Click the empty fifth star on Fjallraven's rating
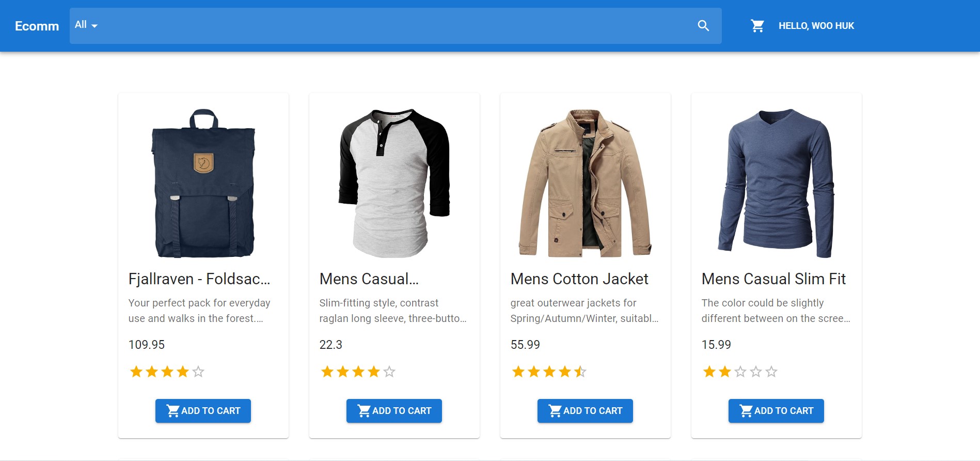The width and height of the screenshot is (980, 461). 198,371
